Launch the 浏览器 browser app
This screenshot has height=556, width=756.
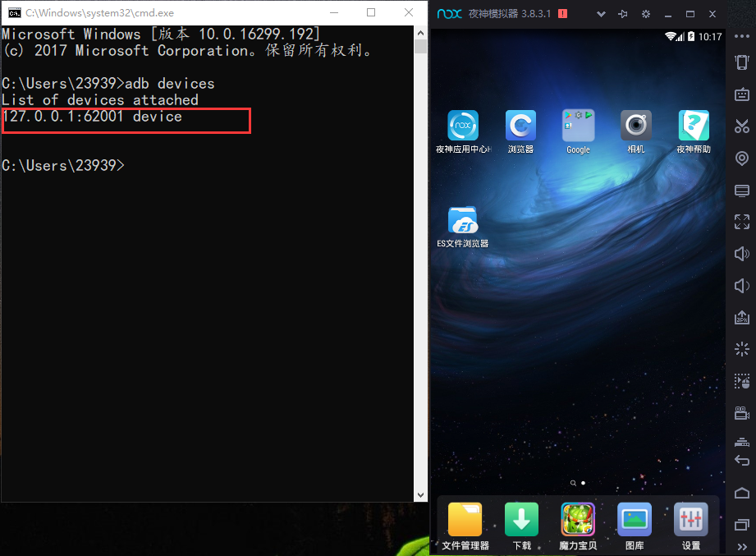click(x=520, y=126)
